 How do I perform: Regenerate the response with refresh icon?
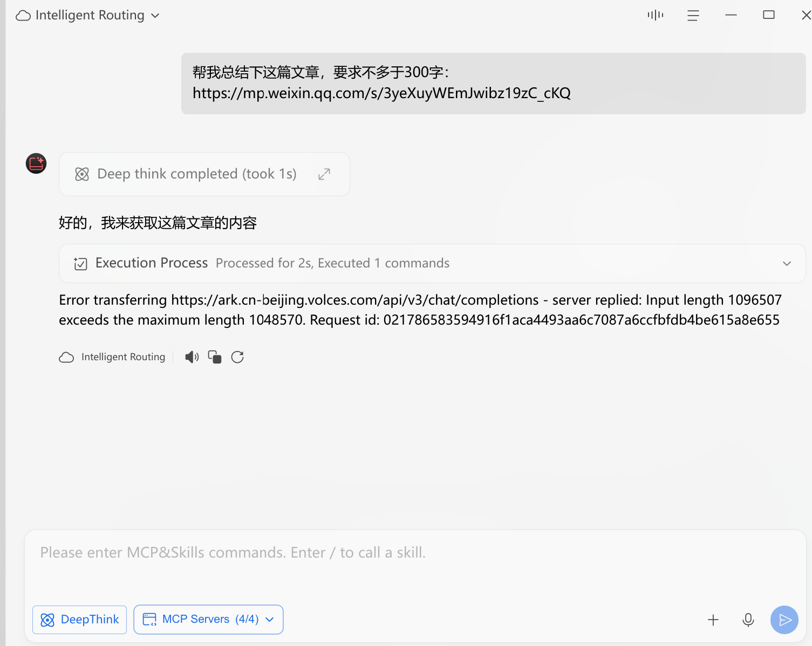click(237, 357)
